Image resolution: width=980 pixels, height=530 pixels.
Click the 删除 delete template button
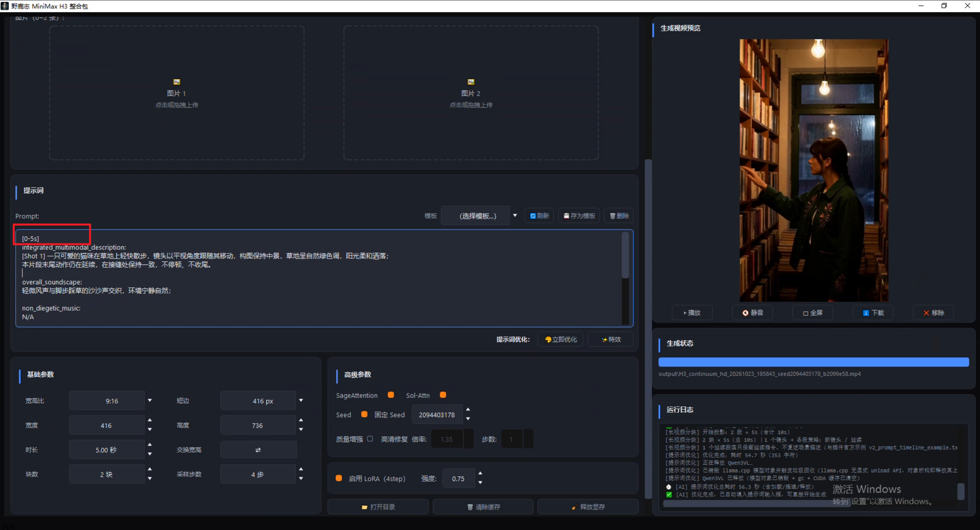point(619,216)
